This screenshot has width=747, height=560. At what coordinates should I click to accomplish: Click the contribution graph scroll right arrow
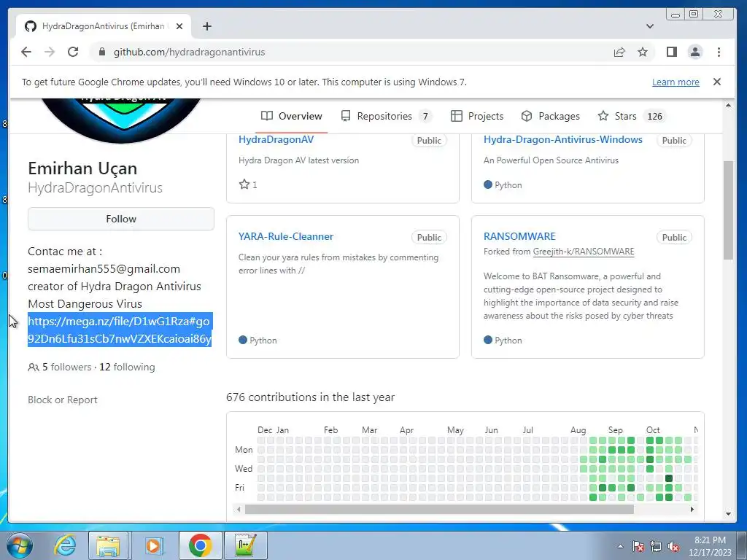tap(692, 509)
